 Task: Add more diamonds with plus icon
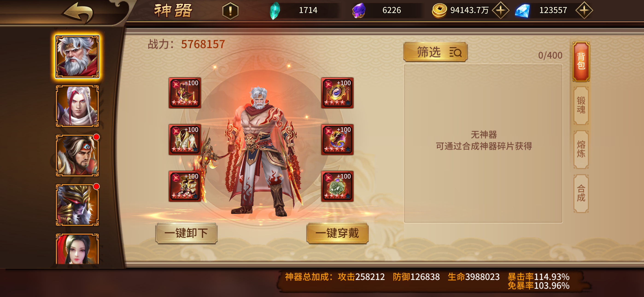(x=584, y=10)
